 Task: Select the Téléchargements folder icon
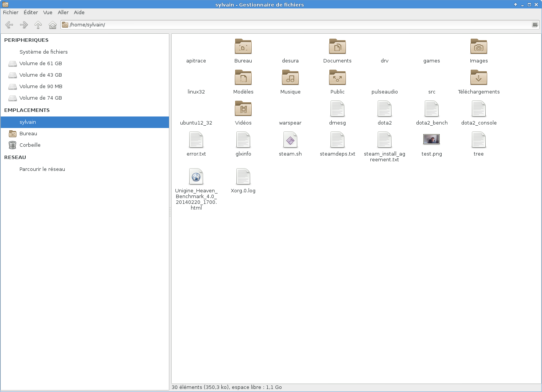[x=478, y=78]
